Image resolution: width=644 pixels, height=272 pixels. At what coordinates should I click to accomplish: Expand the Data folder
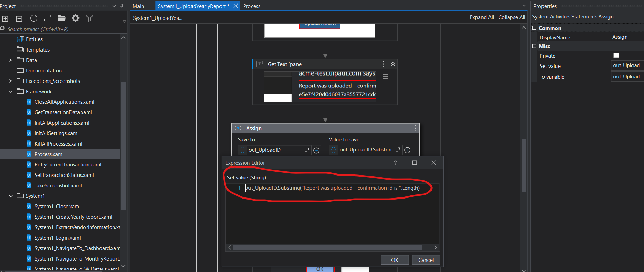(10, 60)
